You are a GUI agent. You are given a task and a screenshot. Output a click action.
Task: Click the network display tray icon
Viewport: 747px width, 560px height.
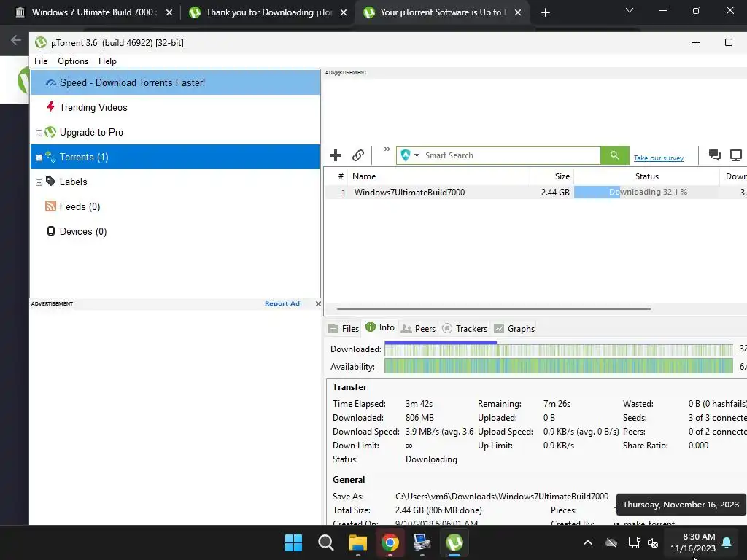tap(634, 542)
